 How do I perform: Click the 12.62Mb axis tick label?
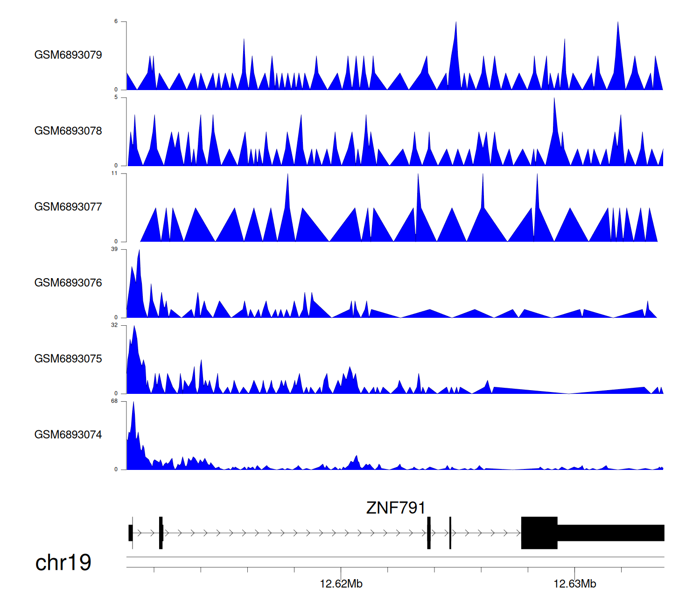[341, 584]
